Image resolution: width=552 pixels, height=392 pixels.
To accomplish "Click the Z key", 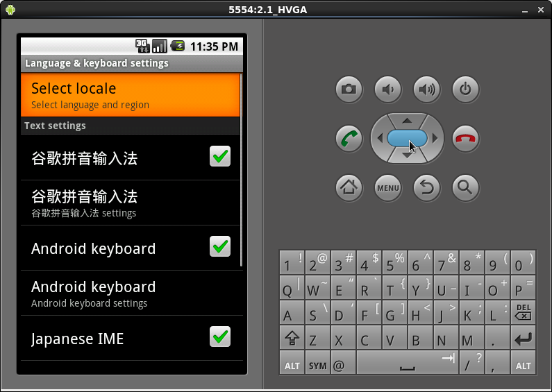I will pyautogui.click(x=317, y=337).
